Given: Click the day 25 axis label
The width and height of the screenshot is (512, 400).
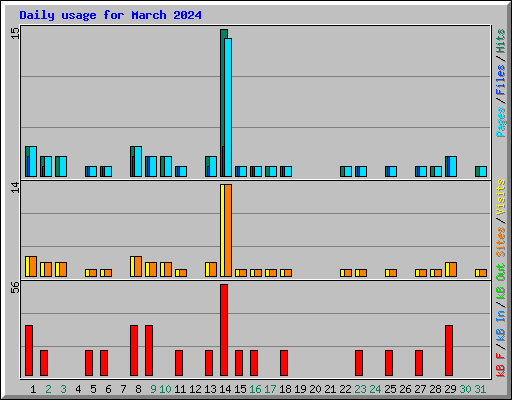Looking at the screenshot, I should coord(390,389).
